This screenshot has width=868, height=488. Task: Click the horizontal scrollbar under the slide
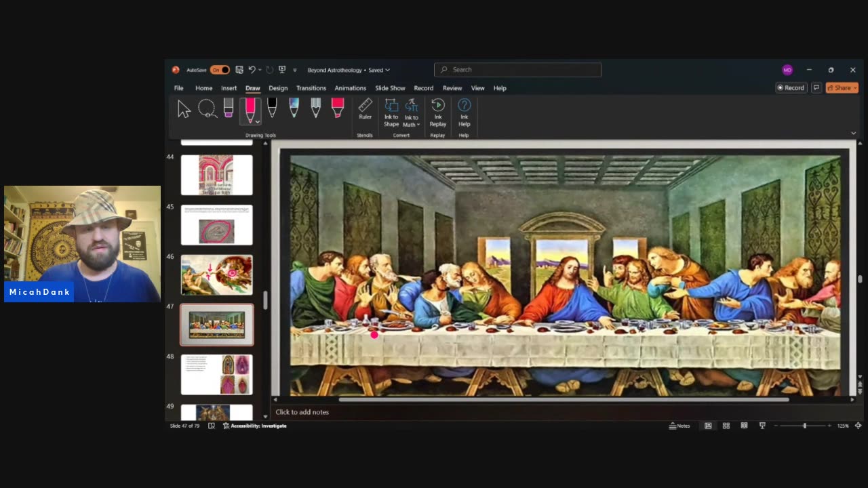(x=563, y=400)
